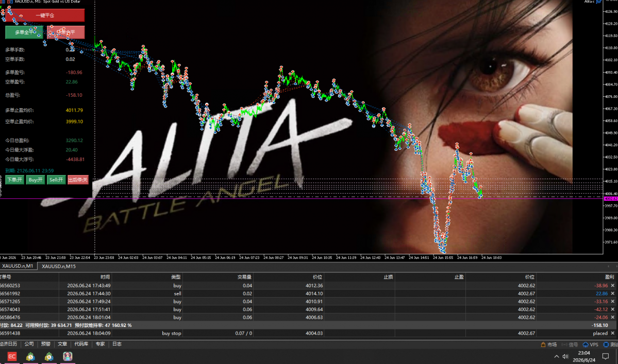Viewport: 618px width, 364px height.
Task: Click the -42.12 profit value
Action: coord(600,309)
